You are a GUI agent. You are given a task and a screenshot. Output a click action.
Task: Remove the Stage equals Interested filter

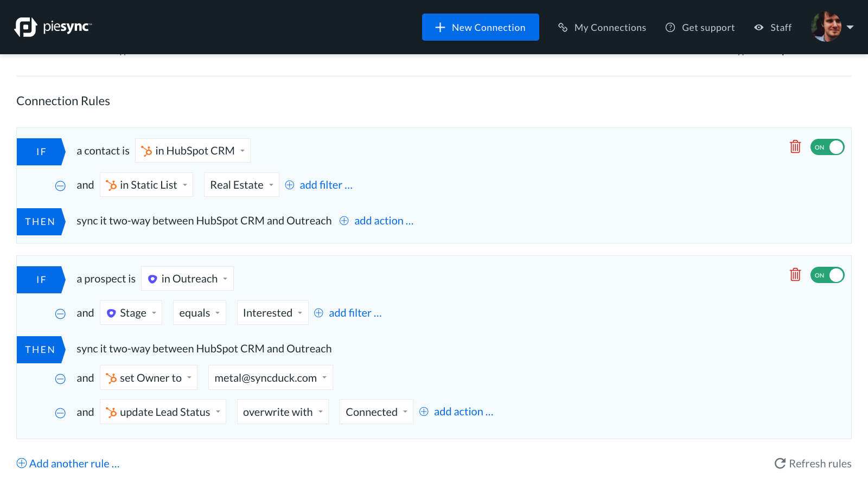click(60, 314)
